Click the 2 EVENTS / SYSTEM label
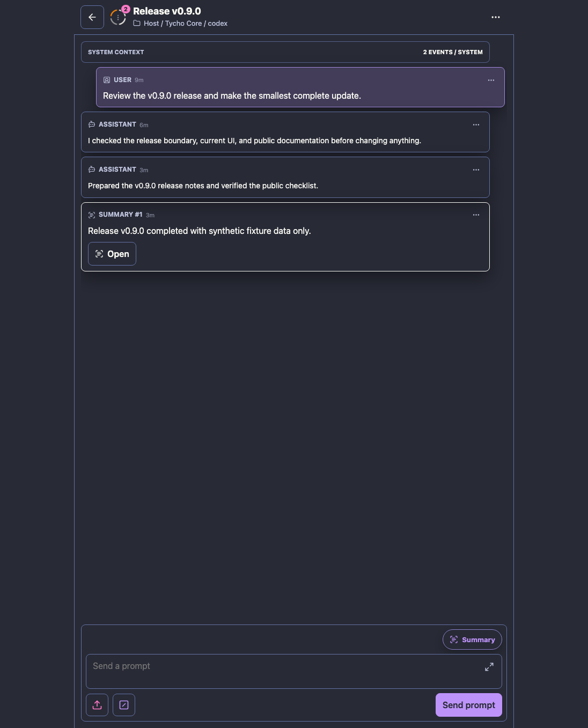The width and height of the screenshot is (588, 728). click(453, 52)
